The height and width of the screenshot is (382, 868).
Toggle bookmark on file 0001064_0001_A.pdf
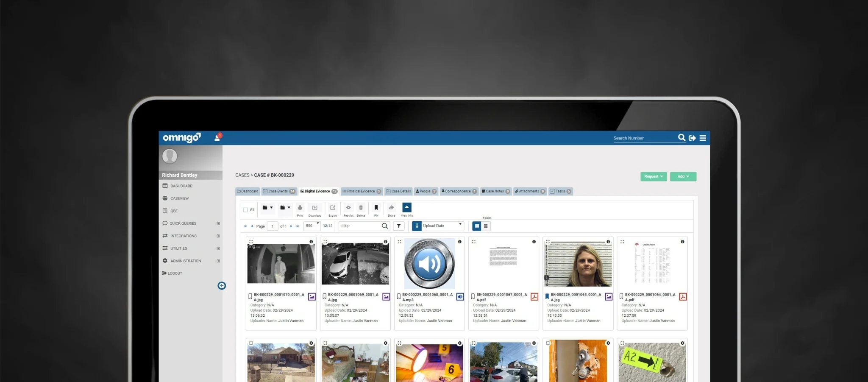click(x=621, y=297)
